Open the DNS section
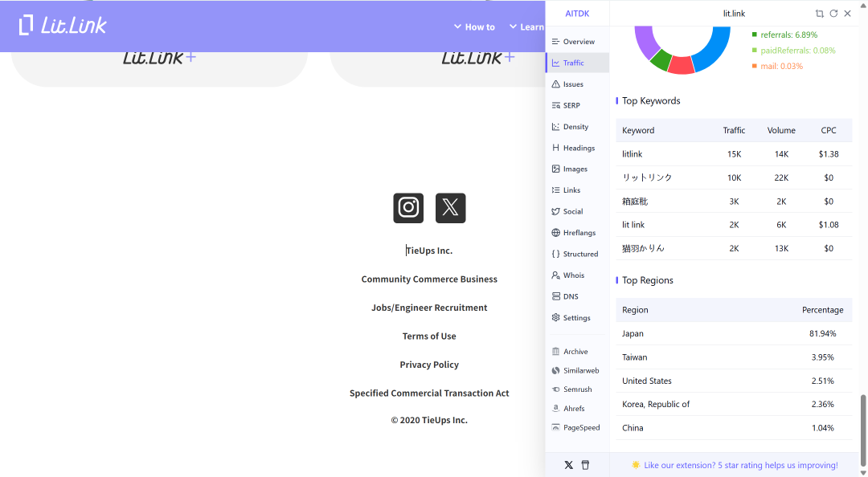 pos(577,296)
